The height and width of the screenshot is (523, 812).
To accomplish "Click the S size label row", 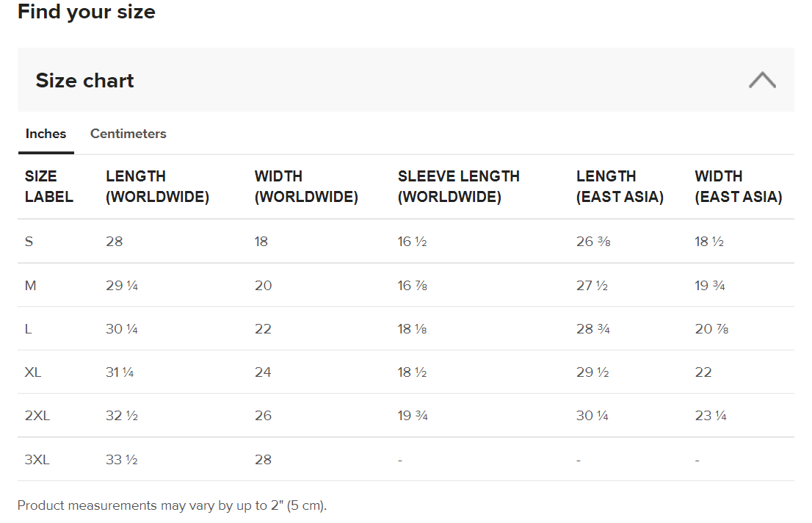I will point(29,241).
